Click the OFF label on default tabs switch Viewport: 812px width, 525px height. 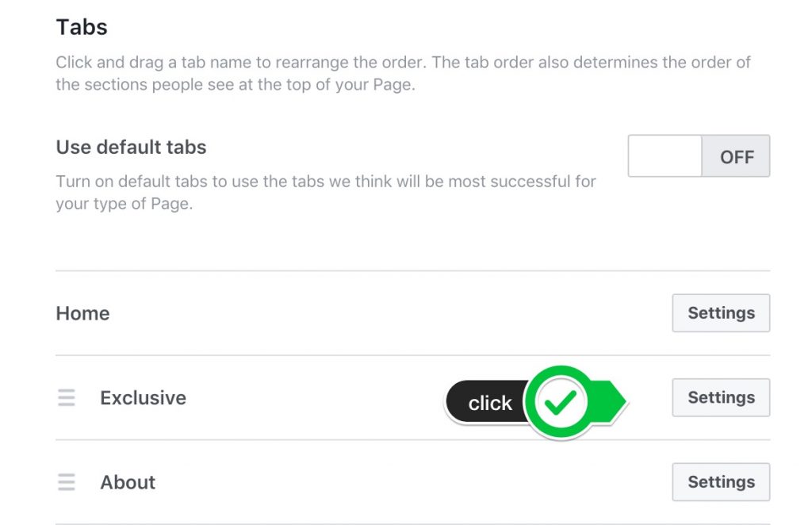tap(737, 156)
